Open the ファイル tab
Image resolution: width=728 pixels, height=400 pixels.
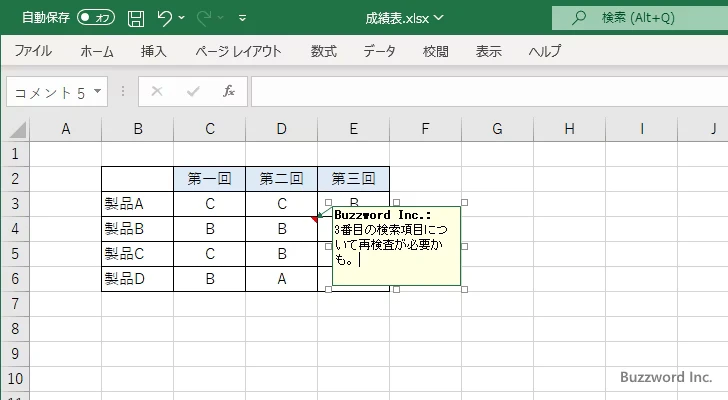[x=33, y=51]
